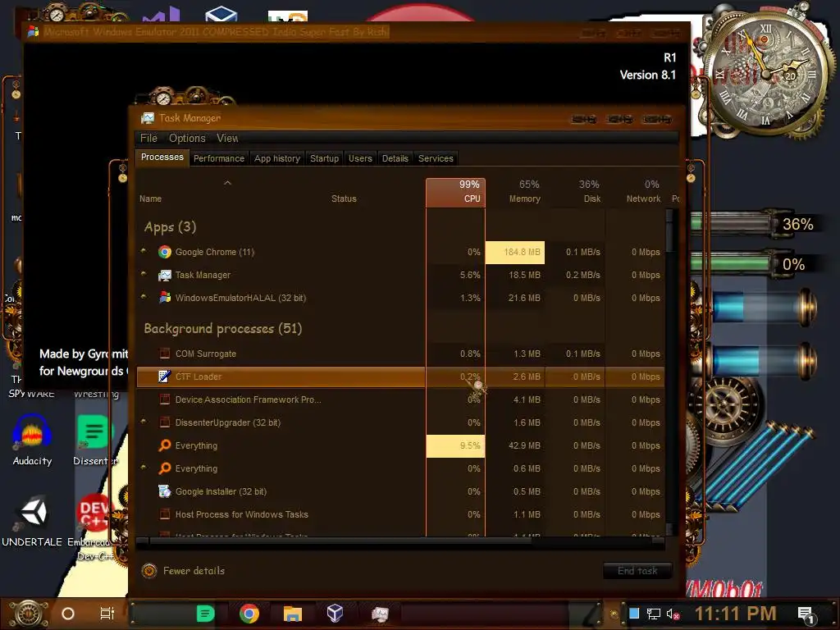Click the Everything icon using 0.6 MB memory
840x630 pixels.
point(165,468)
